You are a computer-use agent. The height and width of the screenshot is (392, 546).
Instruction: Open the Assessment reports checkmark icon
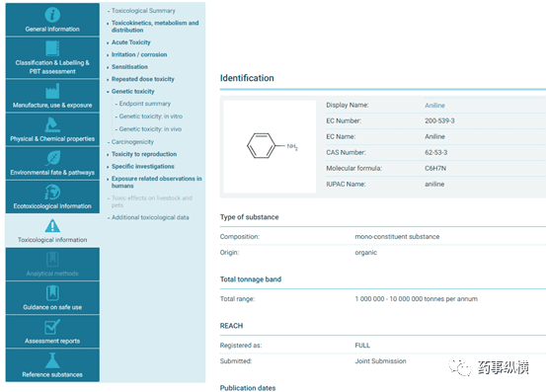point(52,327)
